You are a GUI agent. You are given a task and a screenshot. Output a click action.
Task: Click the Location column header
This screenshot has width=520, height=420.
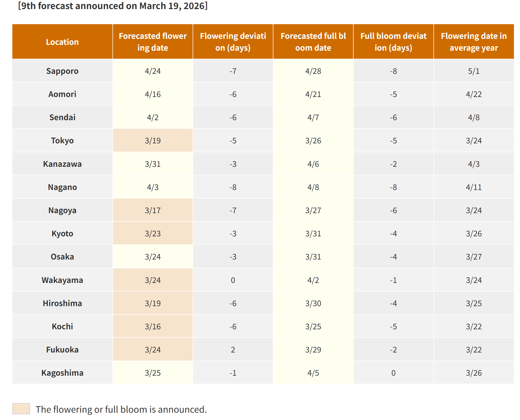click(62, 42)
